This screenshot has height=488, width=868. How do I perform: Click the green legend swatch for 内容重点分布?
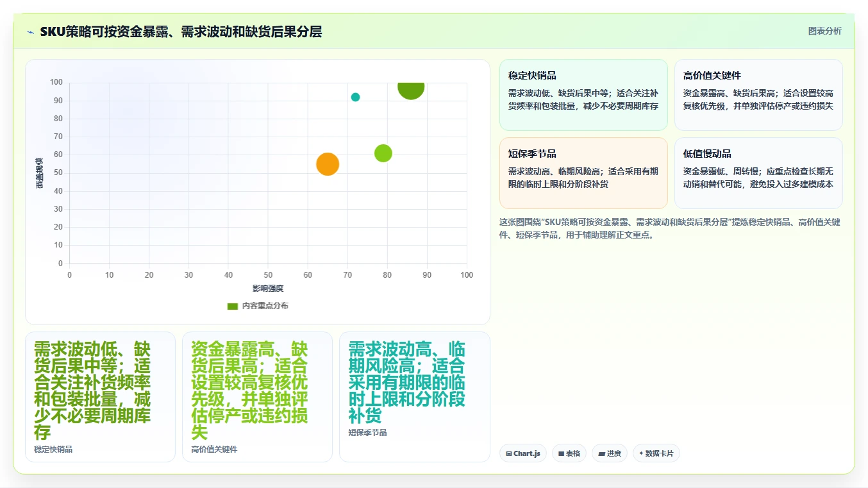(233, 306)
